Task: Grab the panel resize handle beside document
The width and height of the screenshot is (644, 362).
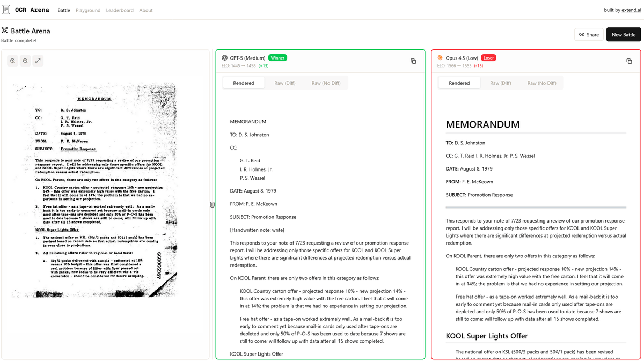Action: click(x=213, y=204)
